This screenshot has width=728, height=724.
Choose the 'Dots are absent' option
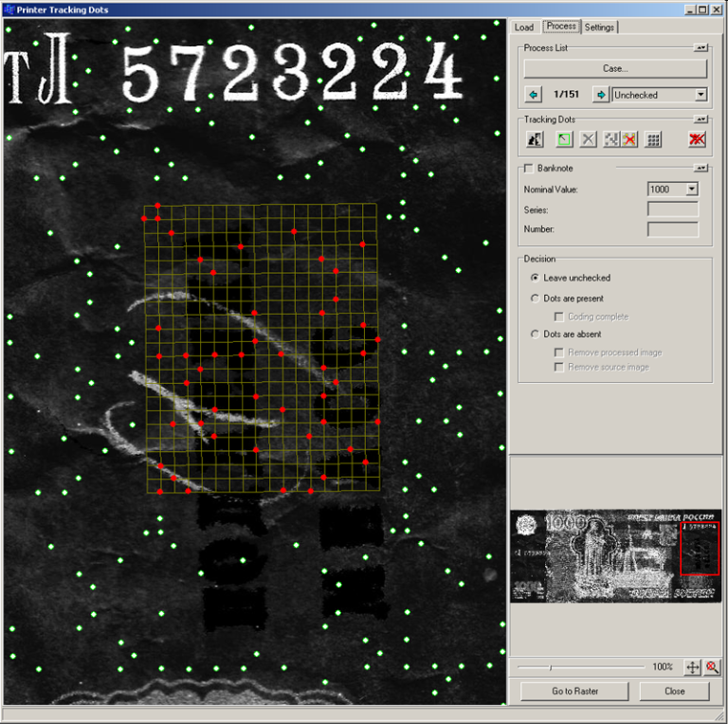536,335
